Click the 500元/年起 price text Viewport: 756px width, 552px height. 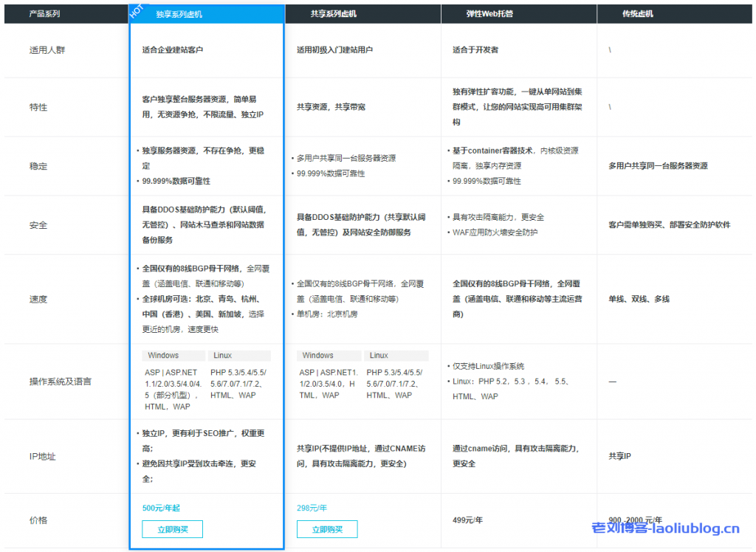tap(161, 508)
